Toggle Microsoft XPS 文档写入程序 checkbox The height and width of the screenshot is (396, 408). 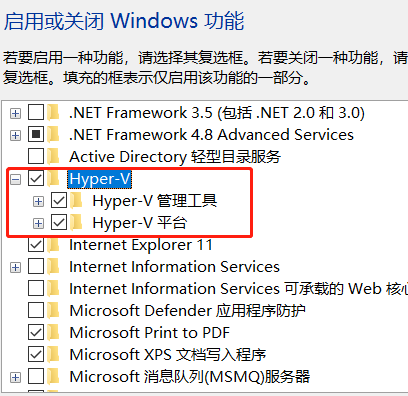coord(36,355)
